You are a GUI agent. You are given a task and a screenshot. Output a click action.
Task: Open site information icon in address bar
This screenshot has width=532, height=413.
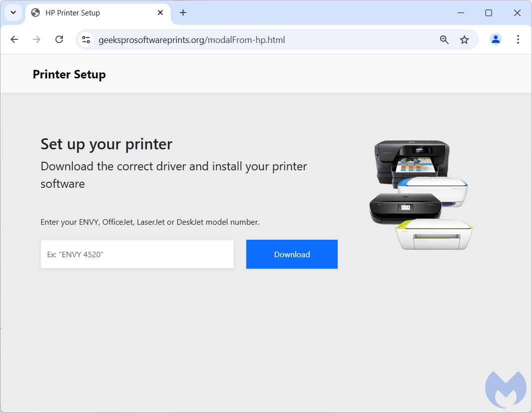pos(86,39)
